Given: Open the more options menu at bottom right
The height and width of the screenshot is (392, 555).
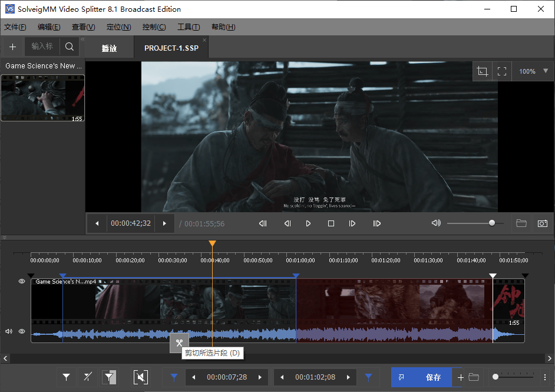Looking at the screenshot, I should pyautogui.click(x=545, y=377).
